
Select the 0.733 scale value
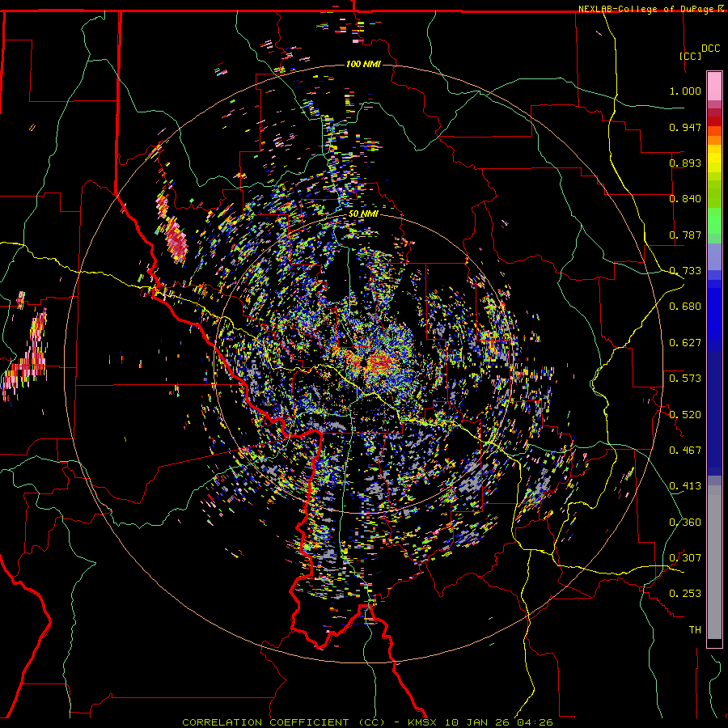685,271
